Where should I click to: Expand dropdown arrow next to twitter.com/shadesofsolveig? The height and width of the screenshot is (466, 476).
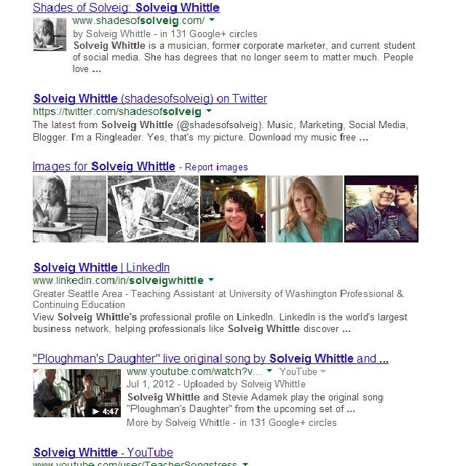(x=209, y=111)
